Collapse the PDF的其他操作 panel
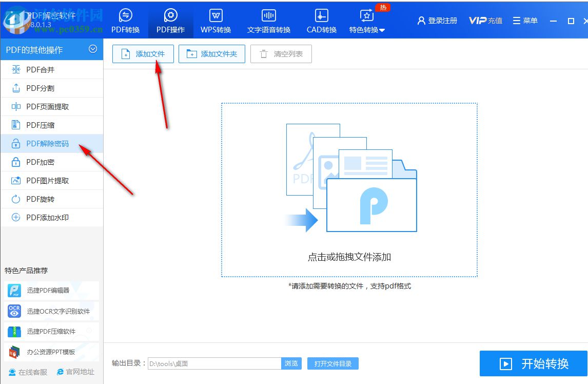 93,49
